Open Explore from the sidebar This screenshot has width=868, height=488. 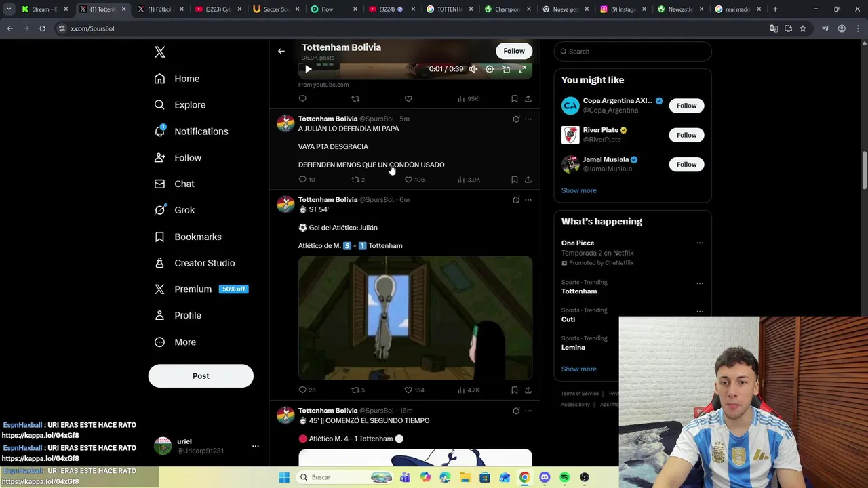(180, 105)
